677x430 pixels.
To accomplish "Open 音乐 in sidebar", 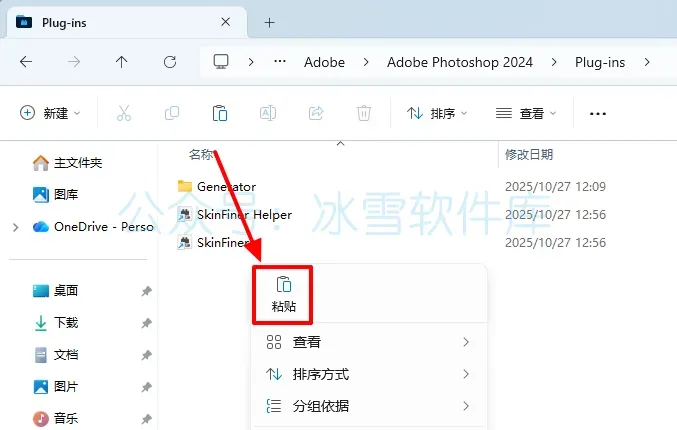I will coord(55,418).
